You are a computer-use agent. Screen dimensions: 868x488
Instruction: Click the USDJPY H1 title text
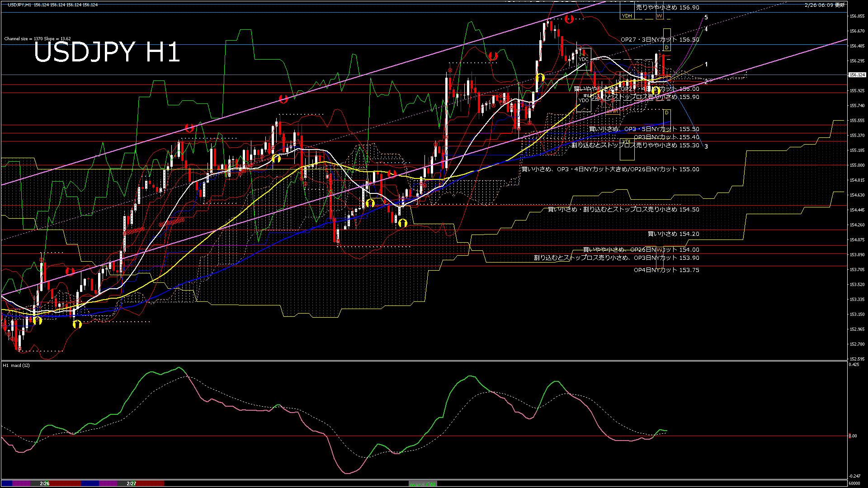[x=107, y=52]
